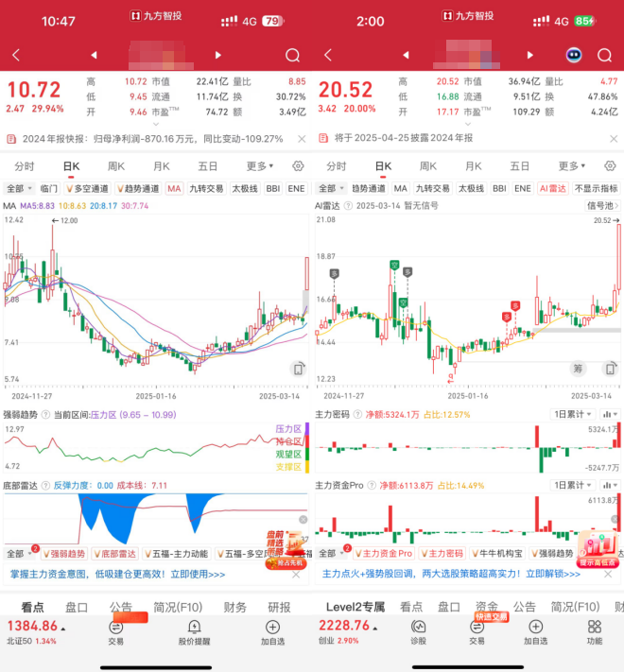Open 创业 index 2228.76 quote
This screenshot has width=624, height=672.
(x=348, y=631)
